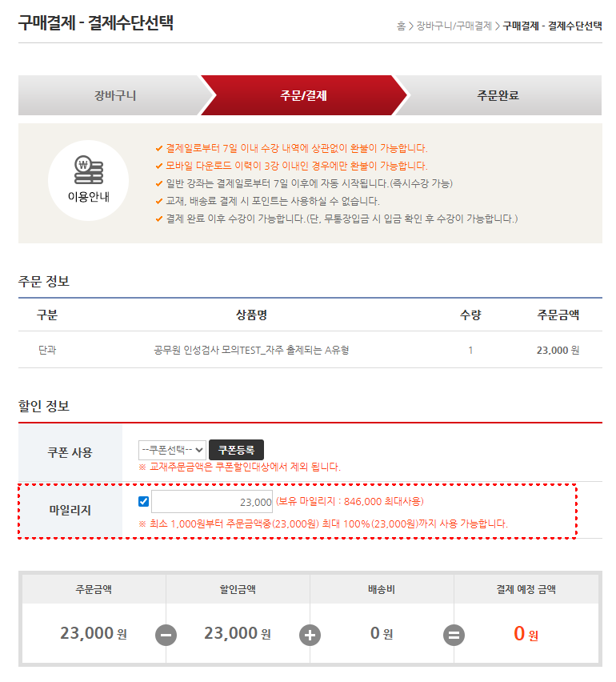Click the 쿠폰등록 button
Screen dimensions: 616x682
(x=236, y=450)
